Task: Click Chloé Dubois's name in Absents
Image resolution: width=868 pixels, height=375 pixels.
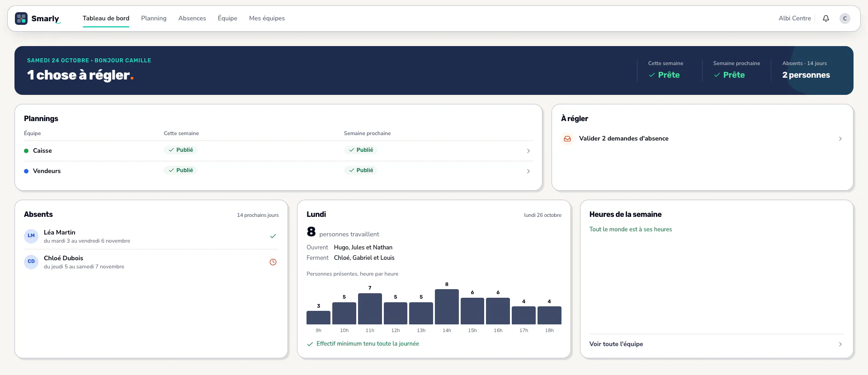Action: tap(63, 258)
